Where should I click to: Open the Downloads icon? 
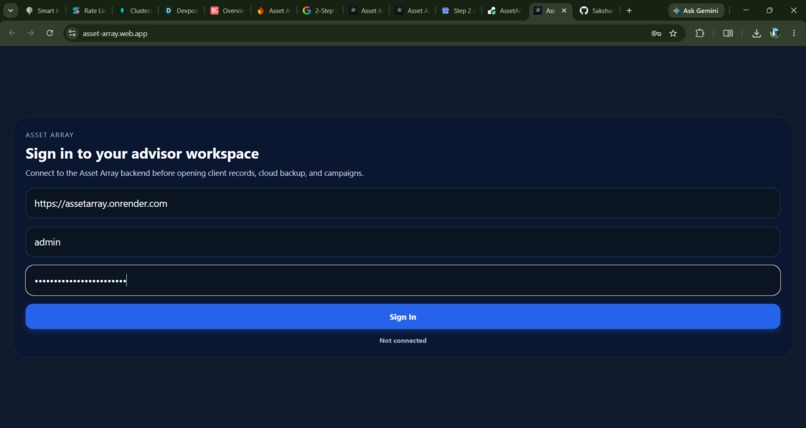pos(756,33)
